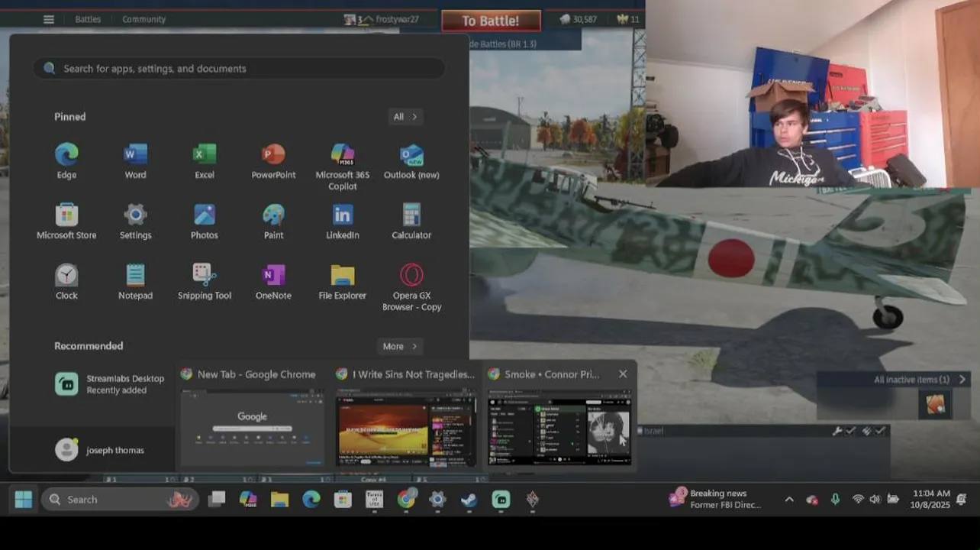Show hidden system tray icons chevron

coord(789,500)
